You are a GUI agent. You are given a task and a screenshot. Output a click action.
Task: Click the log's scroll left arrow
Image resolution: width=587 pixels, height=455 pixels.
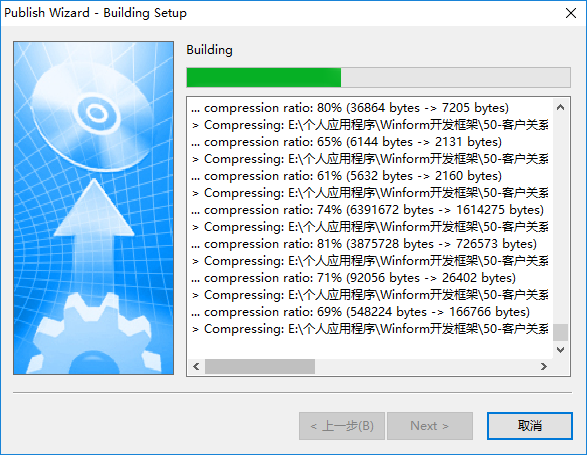[196, 366]
